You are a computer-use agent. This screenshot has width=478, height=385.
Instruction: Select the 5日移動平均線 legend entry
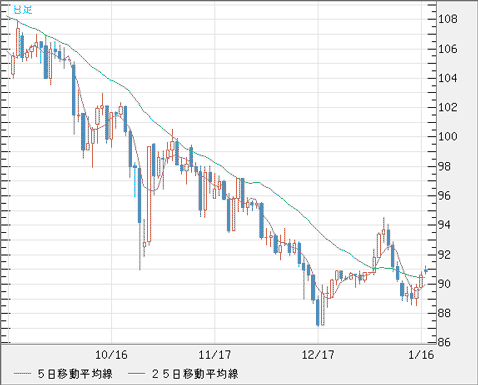(75, 374)
